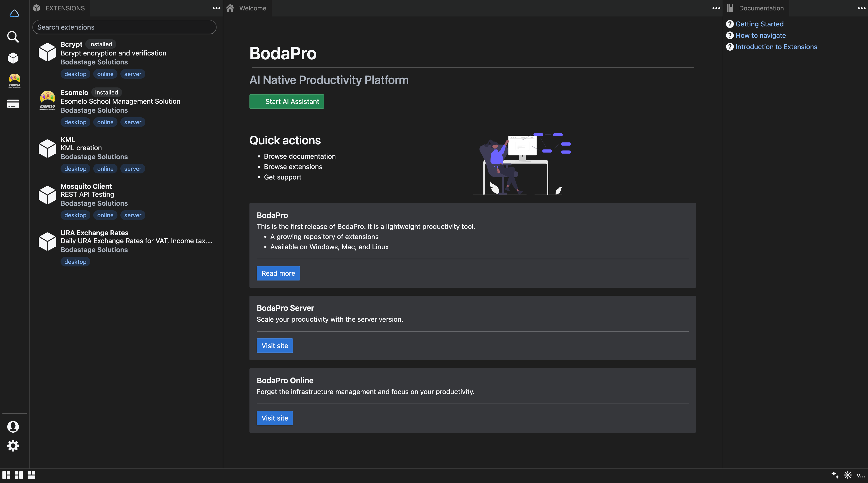Open the URA Exchange Rates extension title

coord(94,233)
